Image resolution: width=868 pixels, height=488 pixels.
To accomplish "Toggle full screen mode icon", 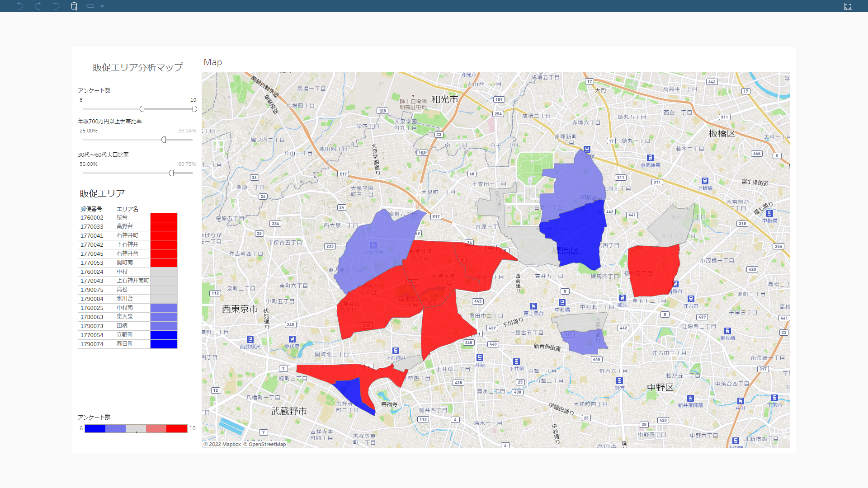I will click(848, 6).
